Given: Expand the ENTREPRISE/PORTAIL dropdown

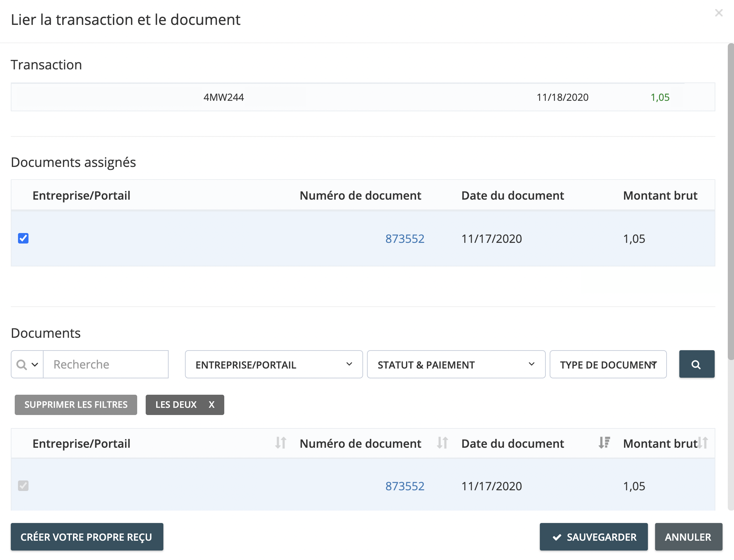Looking at the screenshot, I should 274,364.
